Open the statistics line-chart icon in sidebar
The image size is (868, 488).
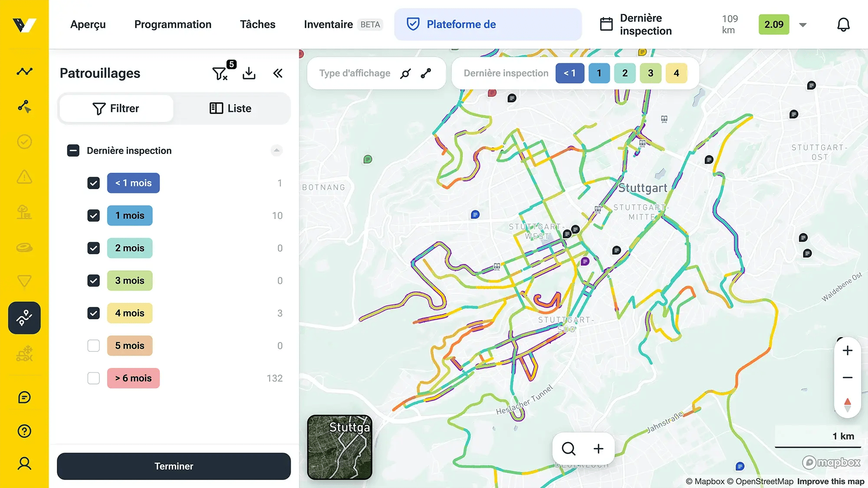(x=24, y=71)
